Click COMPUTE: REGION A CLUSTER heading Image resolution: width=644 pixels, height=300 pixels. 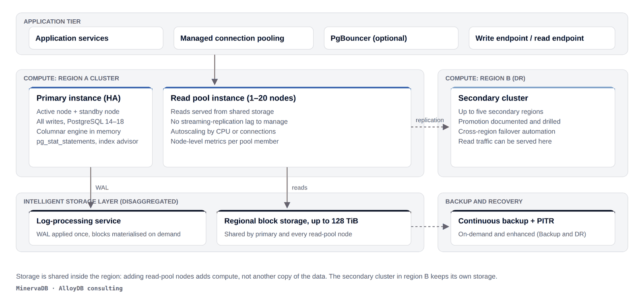click(x=71, y=78)
